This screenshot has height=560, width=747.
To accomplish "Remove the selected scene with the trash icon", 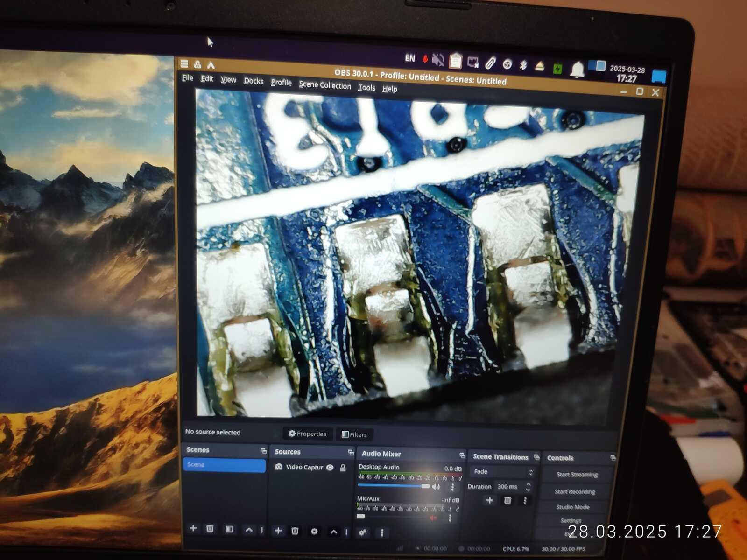I will [x=210, y=529].
